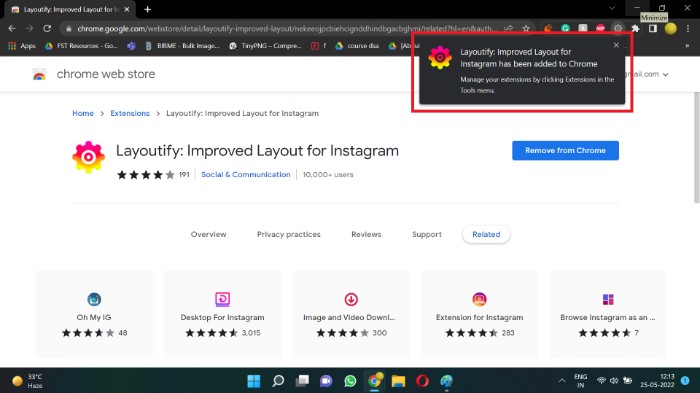
Task: Switch to the Privacy practices tab
Action: tap(288, 234)
